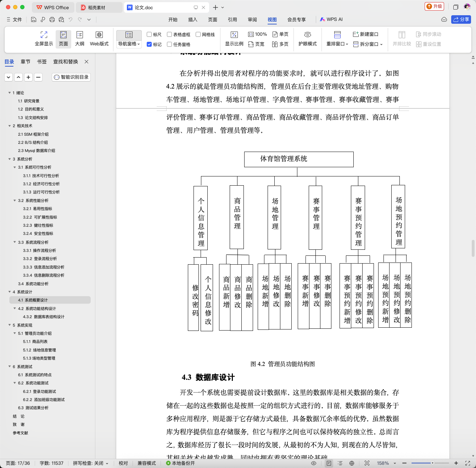This screenshot has height=468, width=476.
Task: Collapse '3.1 系统可行性分析' outline node
Action: tap(15, 167)
